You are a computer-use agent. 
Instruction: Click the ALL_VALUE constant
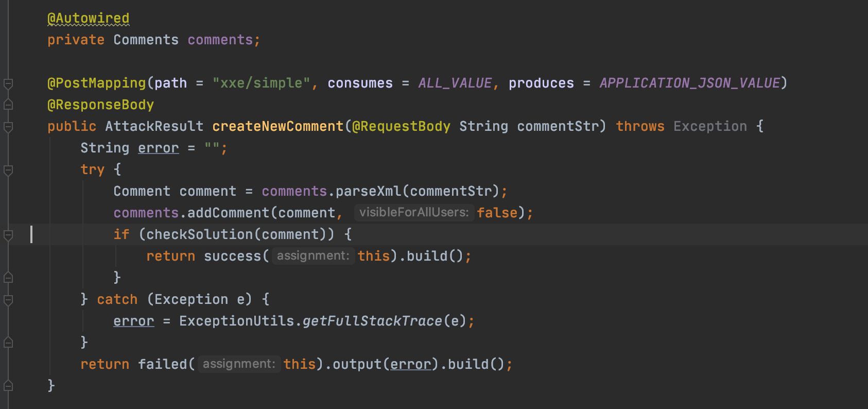[455, 83]
